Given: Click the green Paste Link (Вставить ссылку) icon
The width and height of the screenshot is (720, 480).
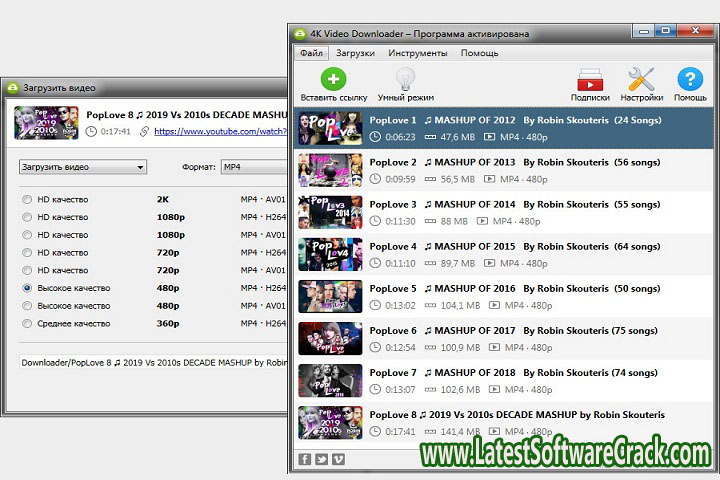Looking at the screenshot, I should (333, 80).
